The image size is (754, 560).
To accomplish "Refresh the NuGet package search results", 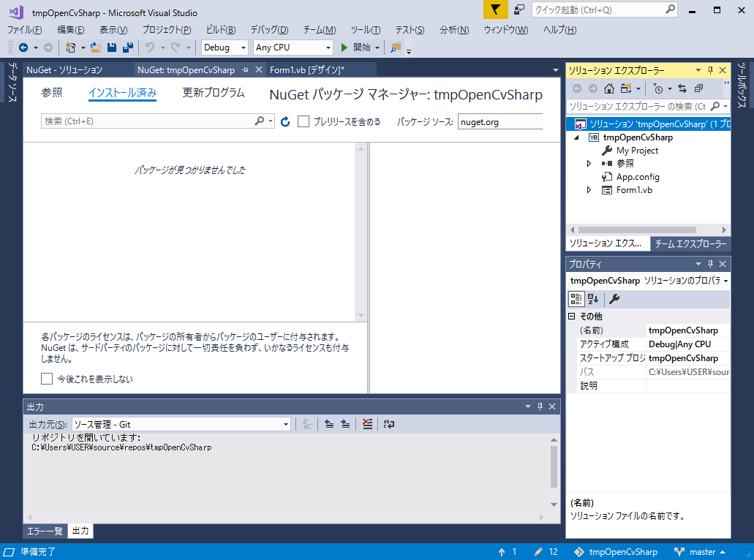I will (284, 122).
